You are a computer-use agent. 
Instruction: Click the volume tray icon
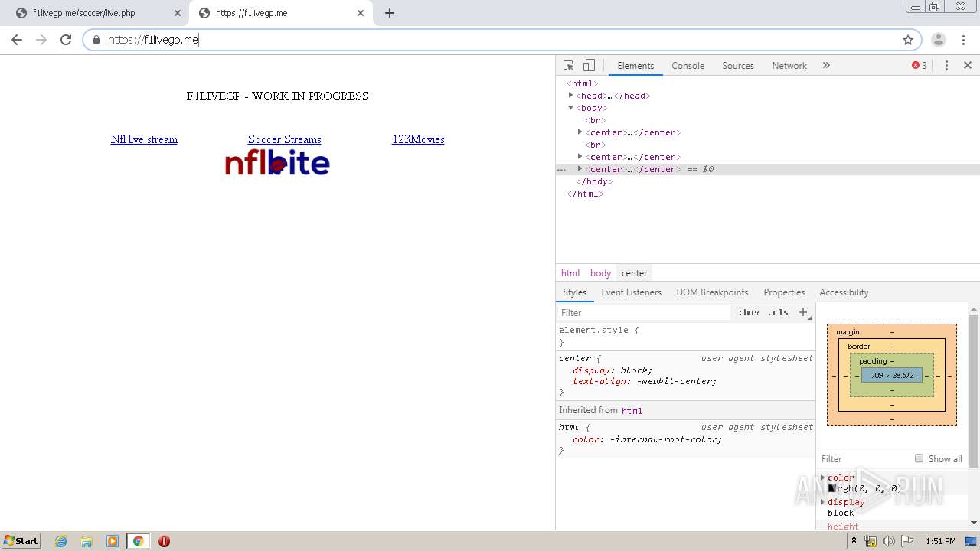(x=889, y=541)
